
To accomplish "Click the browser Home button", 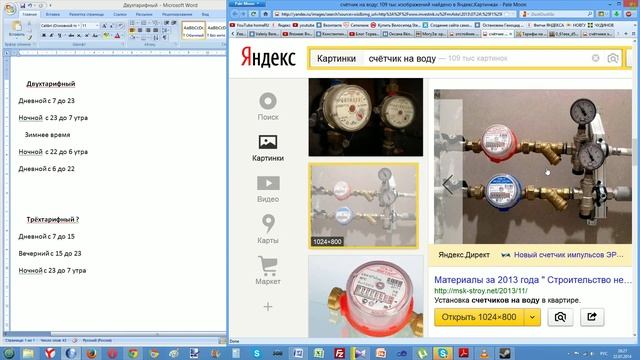I will pos(265,14).
